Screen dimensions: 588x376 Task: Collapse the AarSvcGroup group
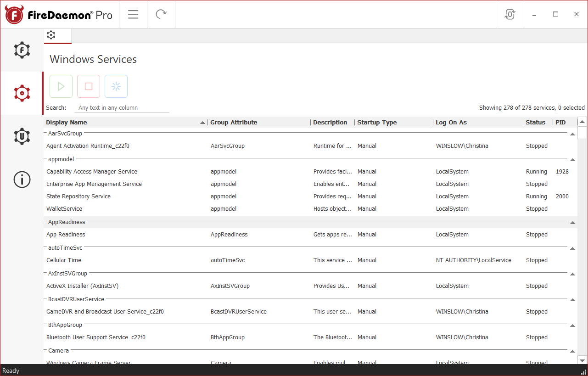(x=572, y=134)
